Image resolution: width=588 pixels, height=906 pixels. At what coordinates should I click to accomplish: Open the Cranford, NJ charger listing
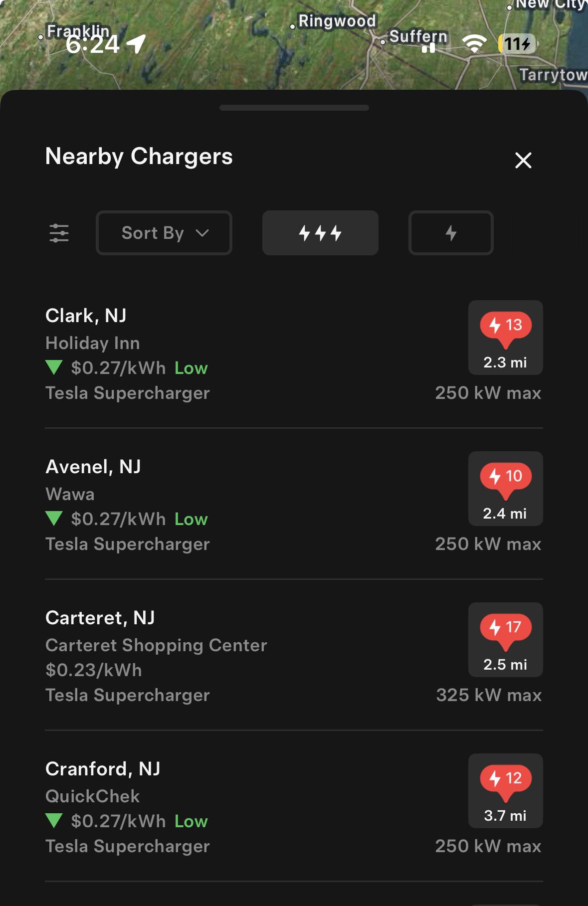pos(103,769)
